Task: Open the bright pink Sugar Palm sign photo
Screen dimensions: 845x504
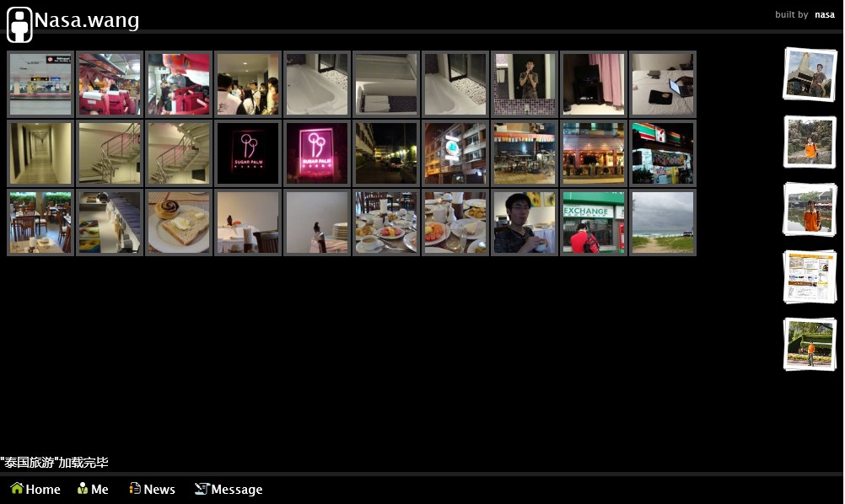Action: click(317, 153)
